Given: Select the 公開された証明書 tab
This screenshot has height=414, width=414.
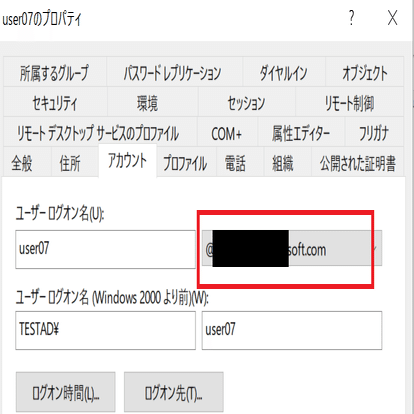Looking at the screenshot, I should tap(357, 162).
